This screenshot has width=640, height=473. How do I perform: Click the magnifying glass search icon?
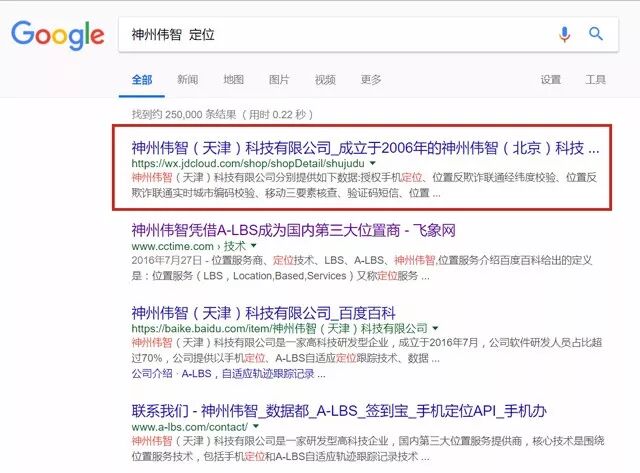[596, 33]
